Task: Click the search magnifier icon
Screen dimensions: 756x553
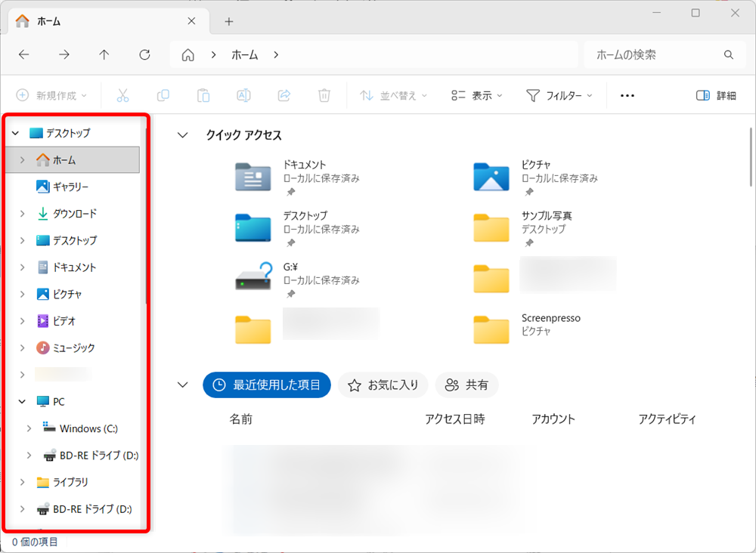Action: (728, 54)
